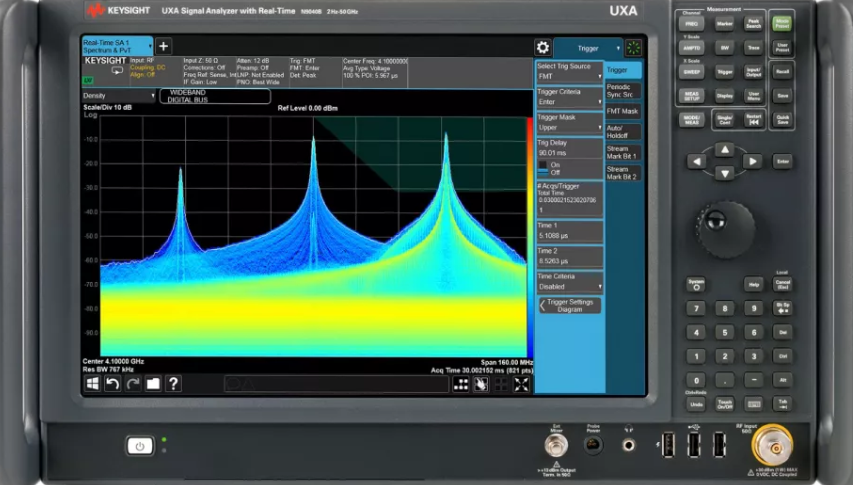The width and height of the screenshot is (853, 485).
Task: Click the Res BW 767 kHz readout
Action: pyautogui.click(x=108, y=370)
